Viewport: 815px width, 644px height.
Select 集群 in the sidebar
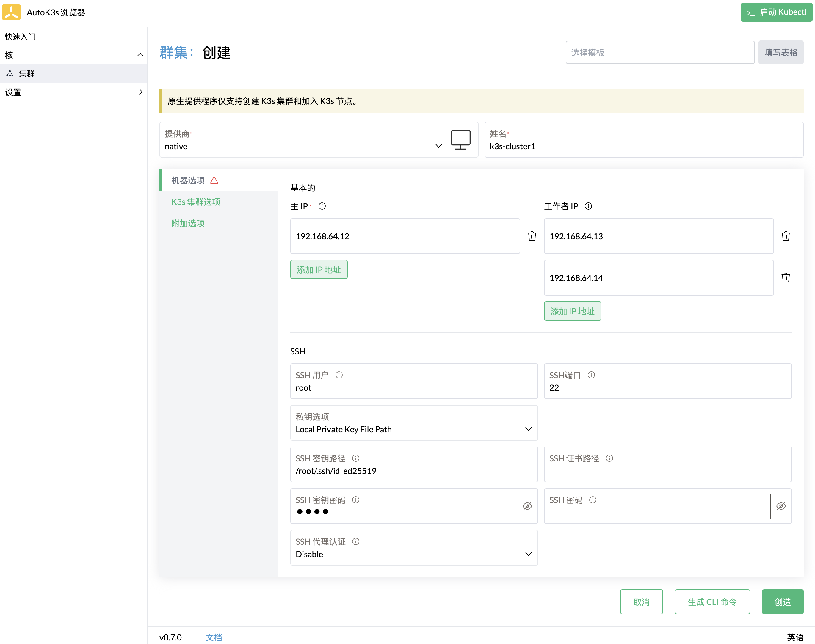coord(73,73)
